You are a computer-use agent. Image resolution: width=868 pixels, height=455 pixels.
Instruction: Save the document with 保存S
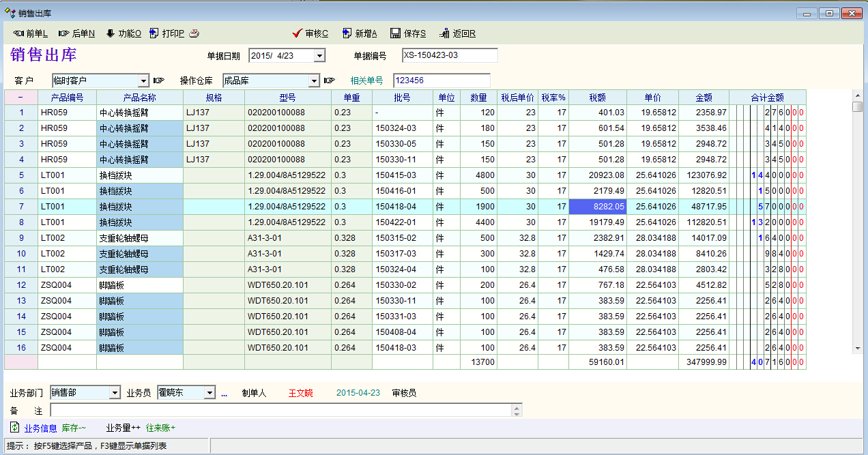[408, 33]
